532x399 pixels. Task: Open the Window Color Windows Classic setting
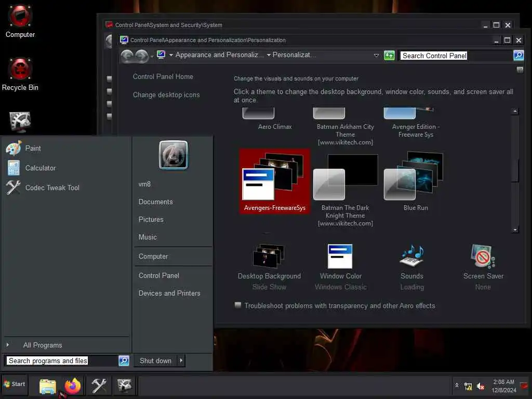(x=341, y=267)
